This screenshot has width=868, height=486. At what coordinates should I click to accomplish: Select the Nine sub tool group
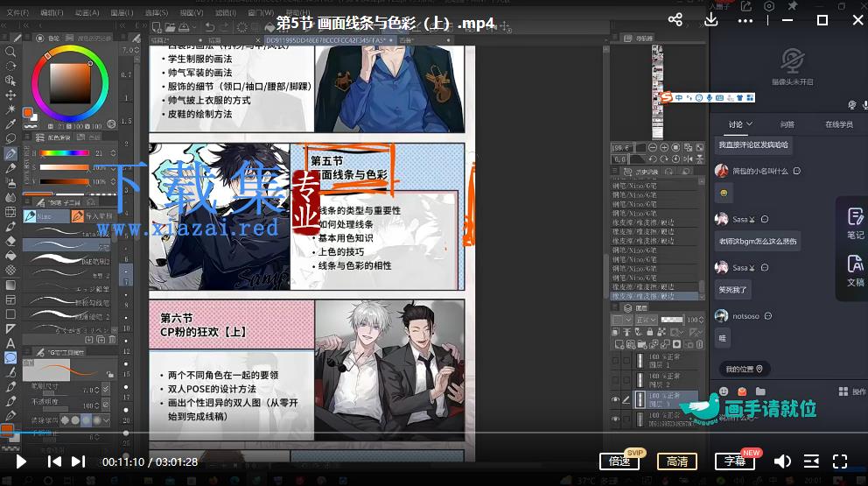click(x=45, y=216)
